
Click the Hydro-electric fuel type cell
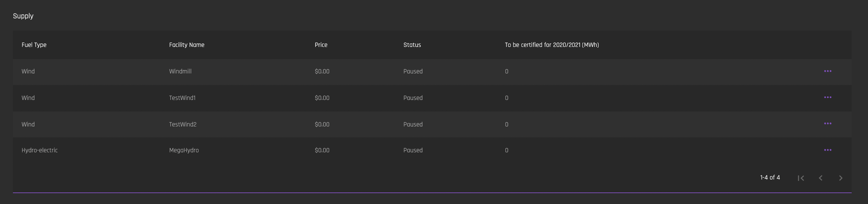[x=39, y=150]
